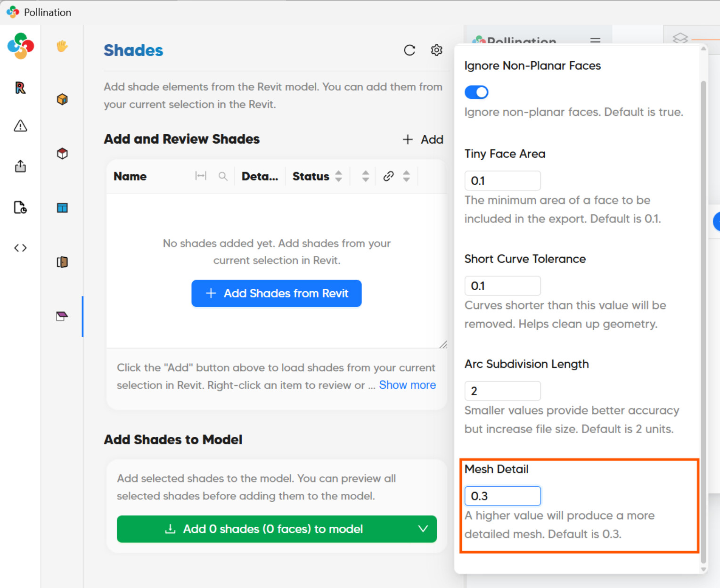This screenshot has height=588, width=720.
Task: Click the Mesh Detail input field
Action: coord(502,496)
